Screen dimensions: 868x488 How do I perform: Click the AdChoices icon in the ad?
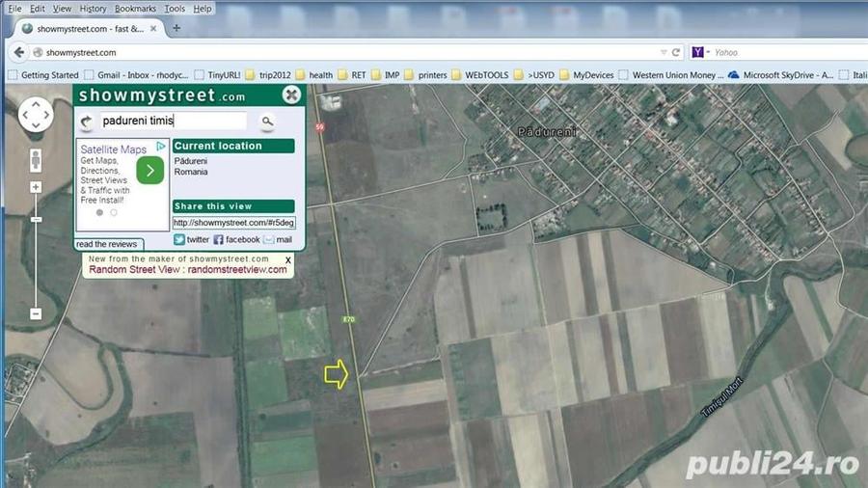(x=160, y=146)
